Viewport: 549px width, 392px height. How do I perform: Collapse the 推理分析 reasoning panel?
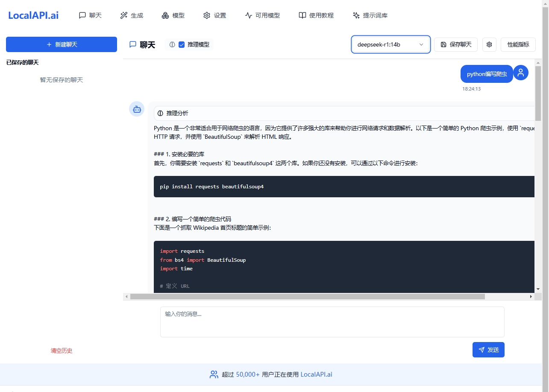pos(173,113)
